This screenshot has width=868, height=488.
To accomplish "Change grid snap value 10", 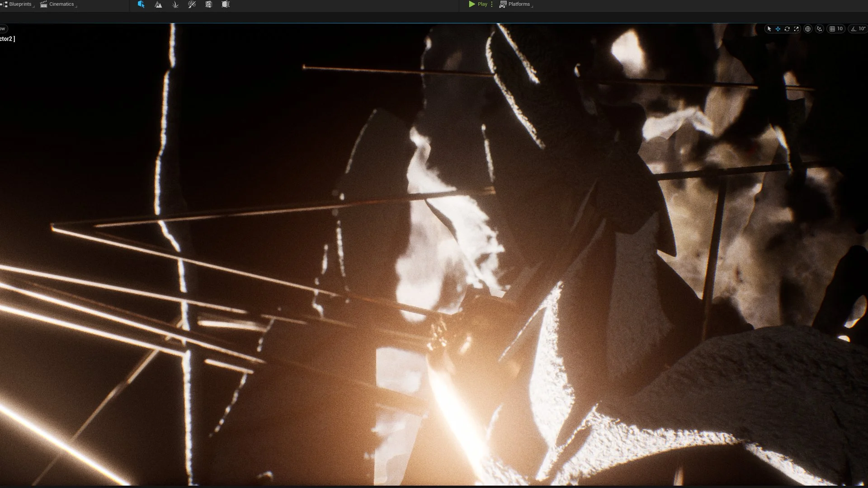I will (840, 28).
